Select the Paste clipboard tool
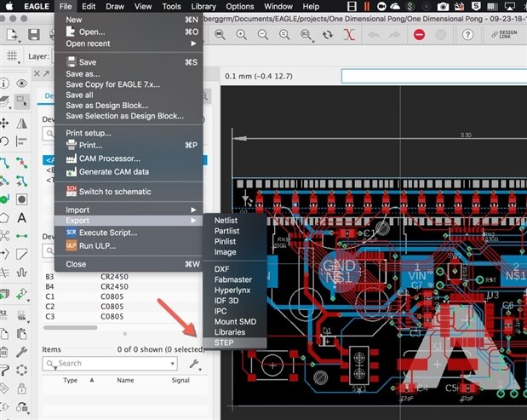 click(22, 334)
